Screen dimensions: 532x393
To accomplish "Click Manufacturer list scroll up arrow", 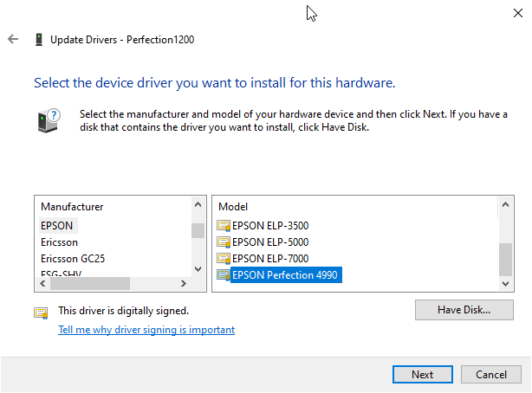I will pyautogui.click(x=198, y=204).
